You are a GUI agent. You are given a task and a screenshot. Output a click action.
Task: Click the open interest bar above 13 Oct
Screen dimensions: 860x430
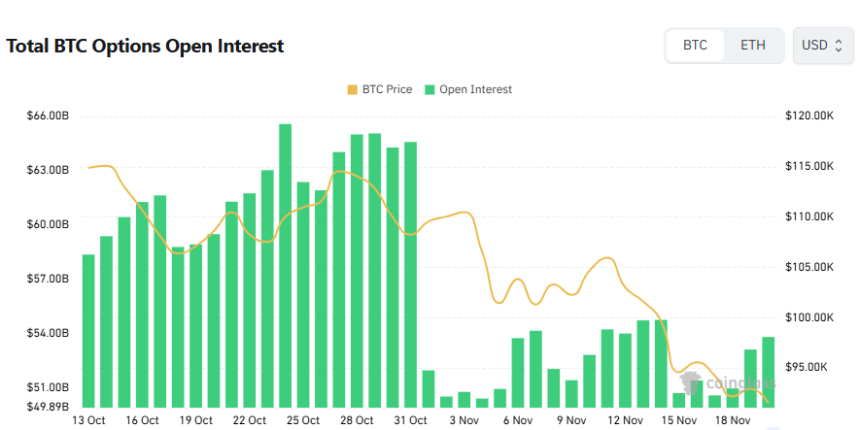[88, 330]
